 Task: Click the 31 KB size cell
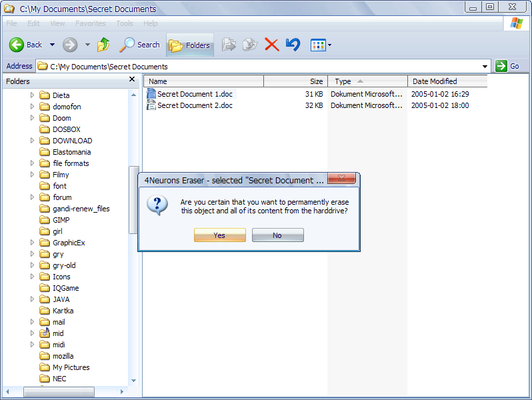314,94
